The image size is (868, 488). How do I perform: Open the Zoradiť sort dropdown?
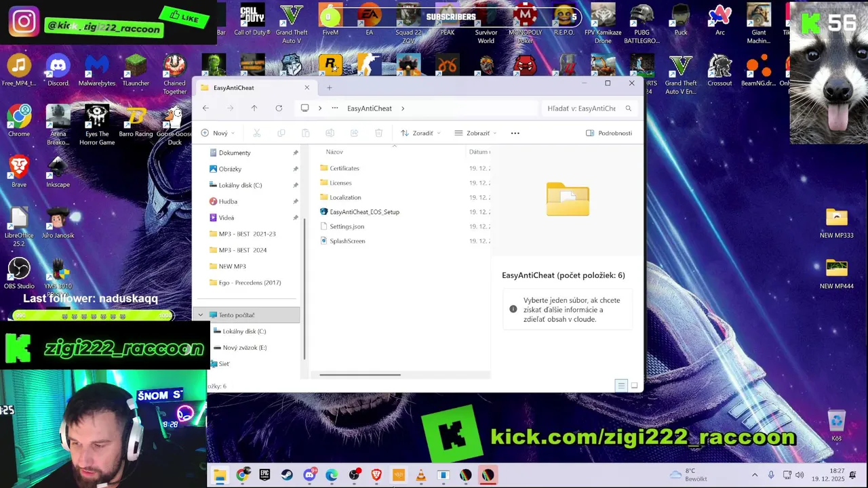pos(421,134)
